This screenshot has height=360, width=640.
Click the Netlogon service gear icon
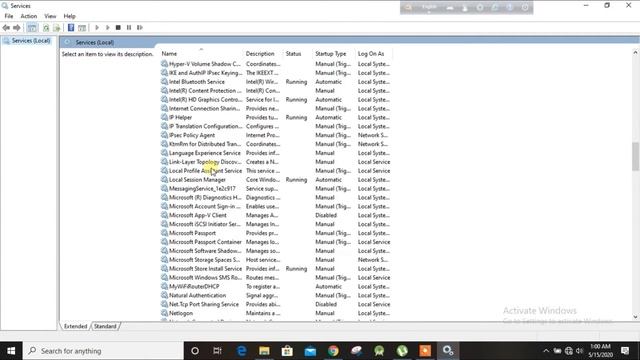(x=164, y=313)
